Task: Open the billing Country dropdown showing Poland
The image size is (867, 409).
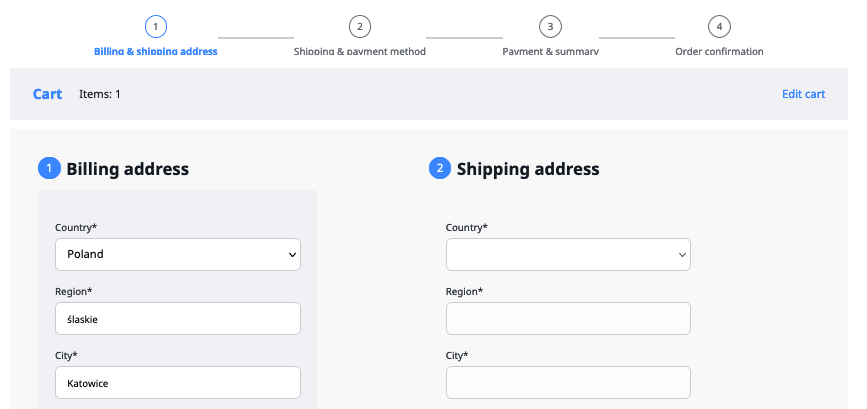Action: click(178, 254)
